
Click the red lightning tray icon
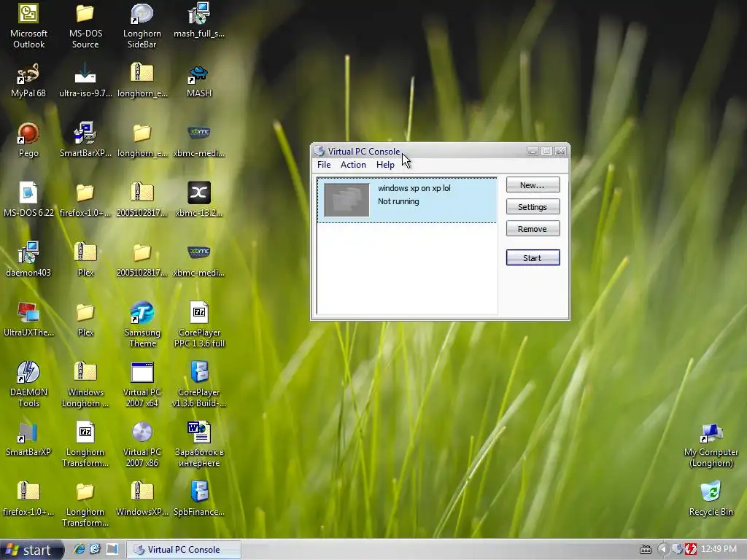coord(690,550)
